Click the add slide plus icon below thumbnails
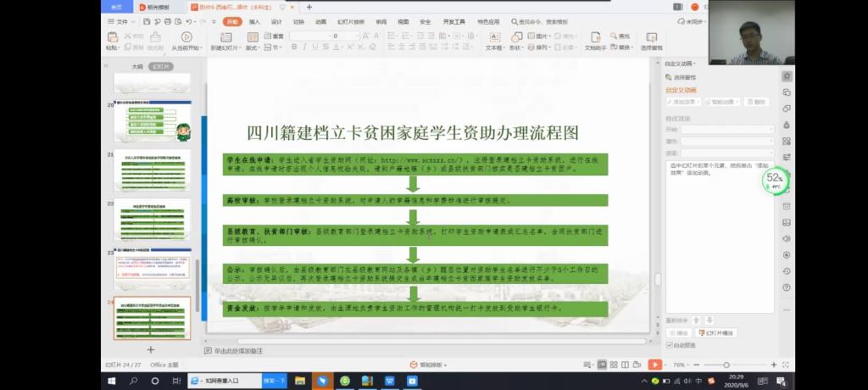The width and height of the screenshot is (868, 390). pos(151,349)
